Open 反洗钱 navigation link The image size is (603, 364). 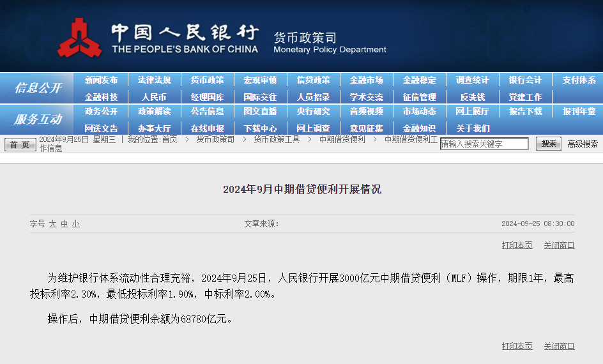point(472,97)
